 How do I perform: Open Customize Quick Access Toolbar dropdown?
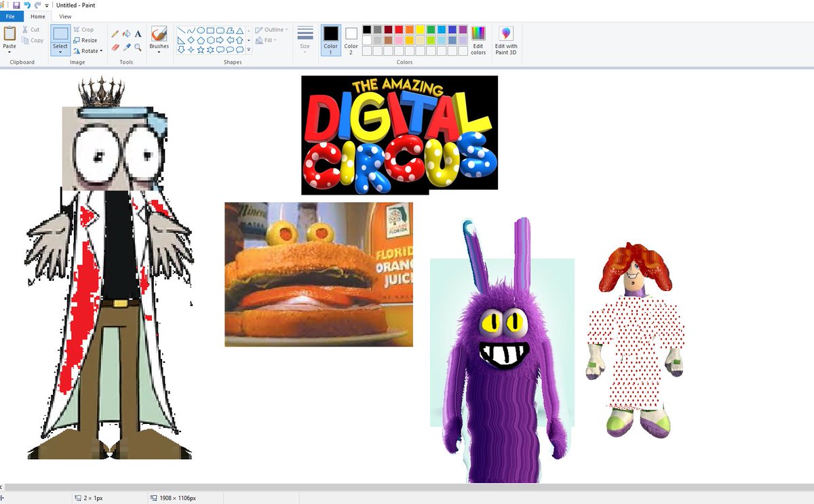[x=47, y=5]
